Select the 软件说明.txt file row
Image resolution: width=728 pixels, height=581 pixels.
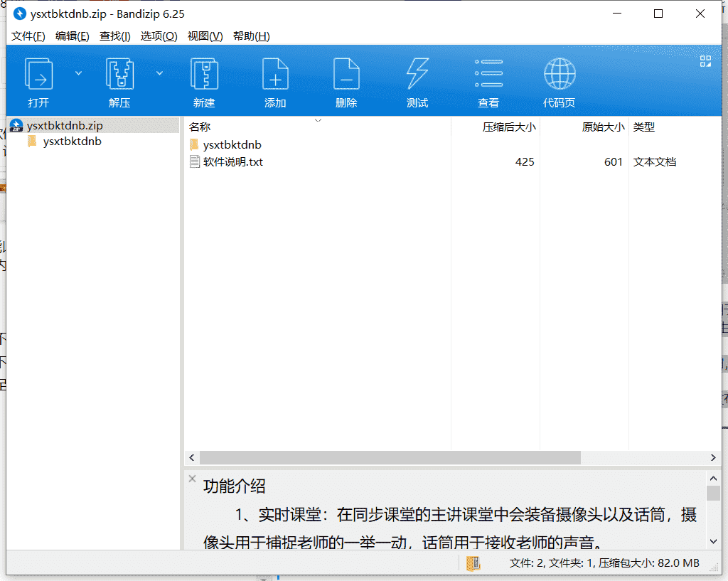[453, 162]
